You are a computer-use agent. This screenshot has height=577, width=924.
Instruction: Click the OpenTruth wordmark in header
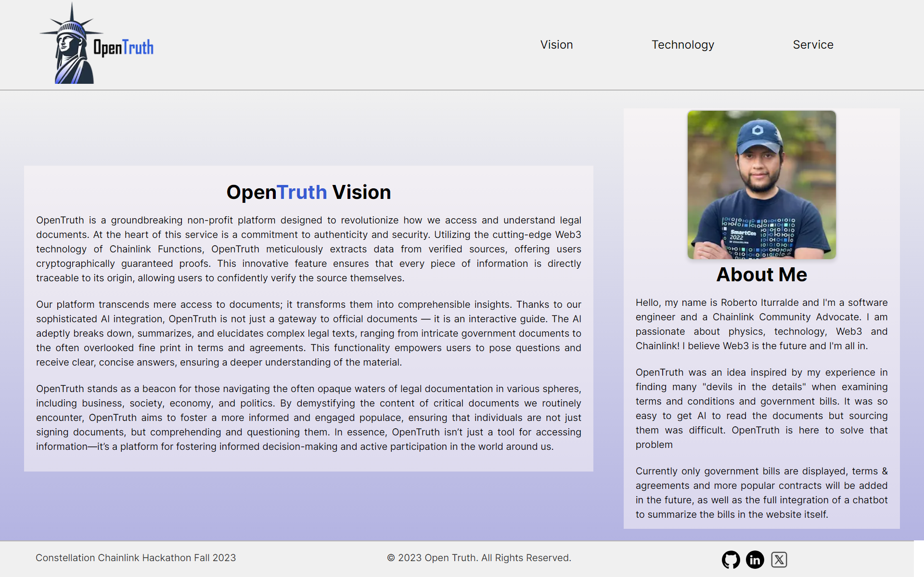pyautogui.click(x=123, y=48)
